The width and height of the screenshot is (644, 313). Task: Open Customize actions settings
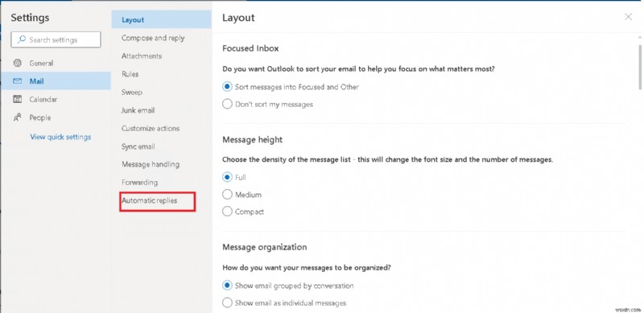(151, 128)
